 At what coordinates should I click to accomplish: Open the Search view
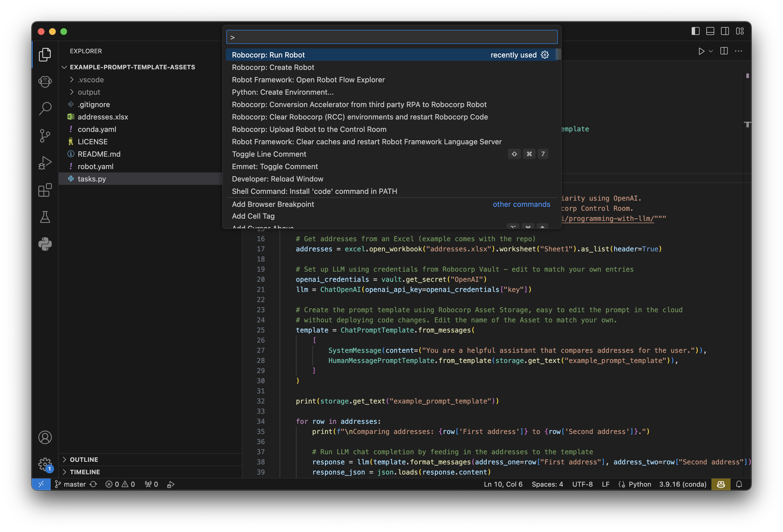click(x=45, y=108)
